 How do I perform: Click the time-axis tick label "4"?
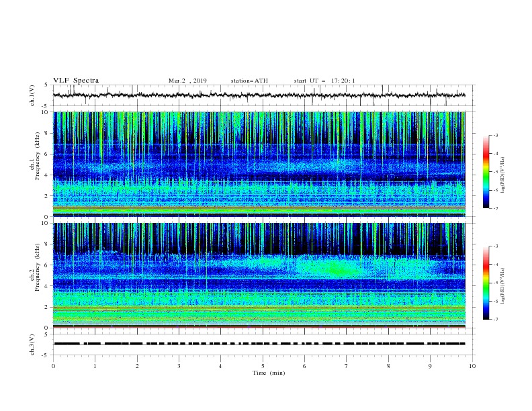221,366
